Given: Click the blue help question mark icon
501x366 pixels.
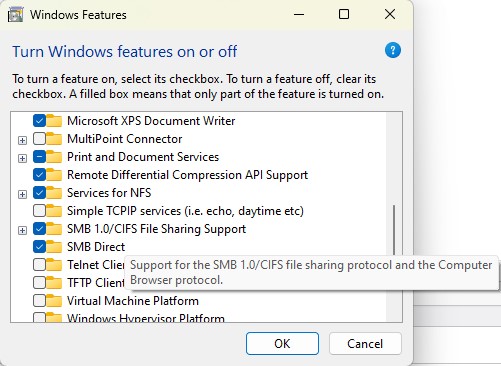Looking at the screenshot, I should pyautogui.click(x=393, y=50).
